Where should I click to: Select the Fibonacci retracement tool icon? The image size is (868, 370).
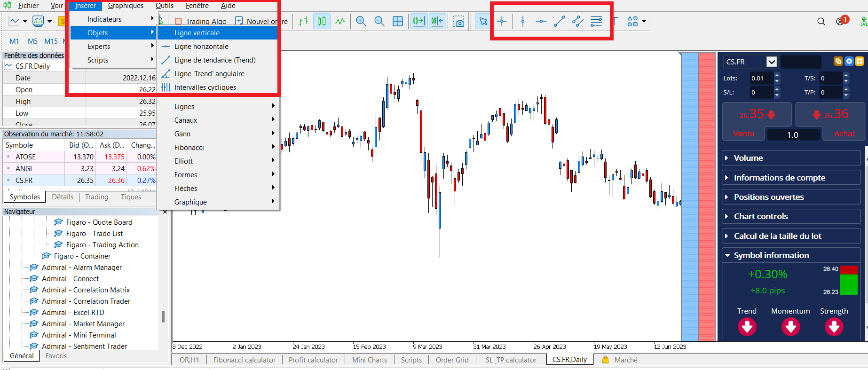(596, 21)
